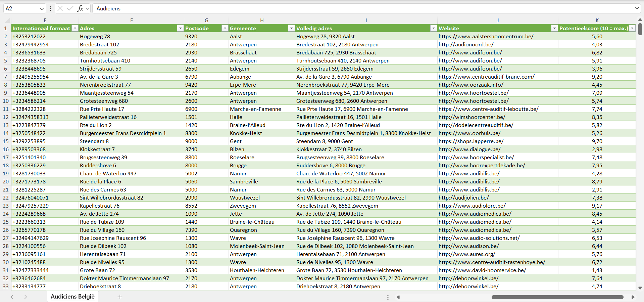Open the Gemeente filter dropdown

tap(291, 29)
